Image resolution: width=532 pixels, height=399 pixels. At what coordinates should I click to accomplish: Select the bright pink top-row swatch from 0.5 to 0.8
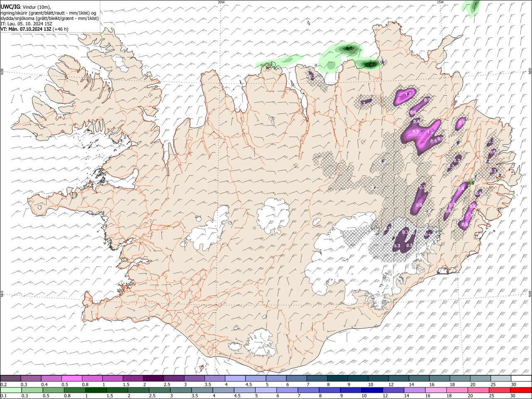(x=71, y=379)
